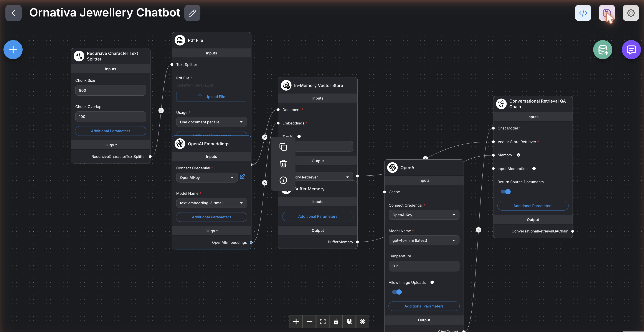Open the gpt-4o-mini model name dropdown
Image resolution: width=644 pixels, height=332 pixels.
424,240
